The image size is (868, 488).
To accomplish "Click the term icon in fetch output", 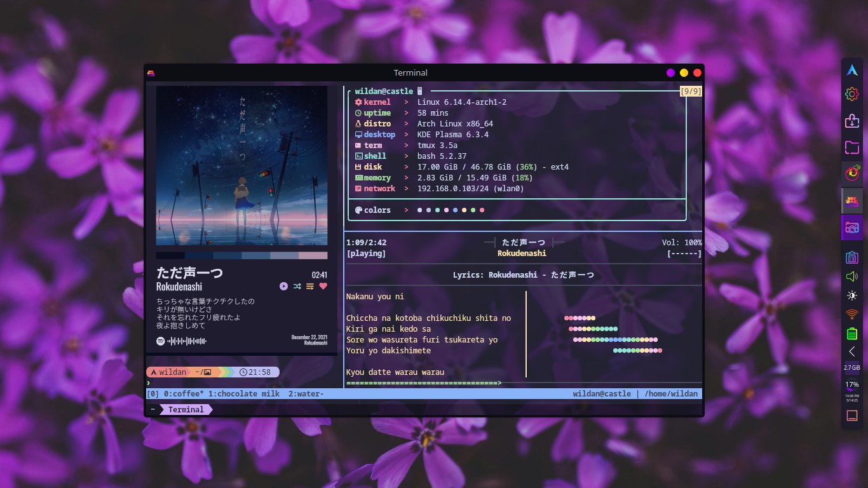I will click(x=358, y=146).
